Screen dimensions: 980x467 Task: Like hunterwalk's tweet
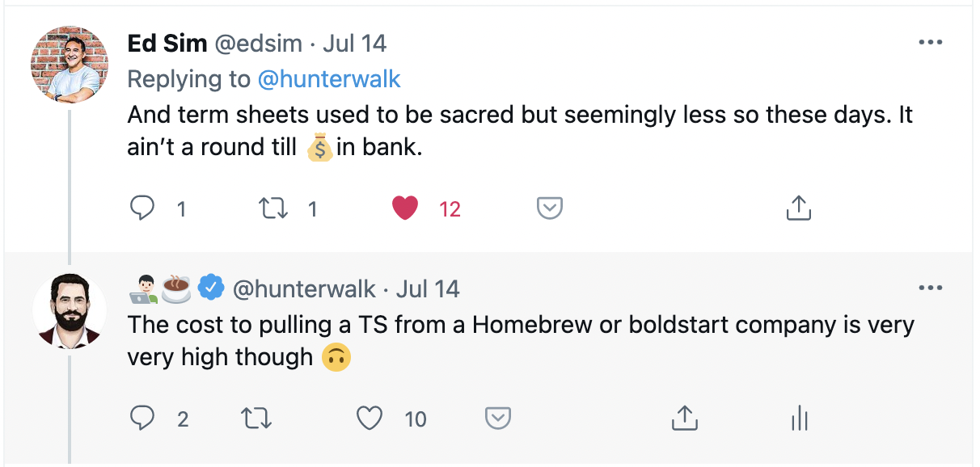pos(370,419)
